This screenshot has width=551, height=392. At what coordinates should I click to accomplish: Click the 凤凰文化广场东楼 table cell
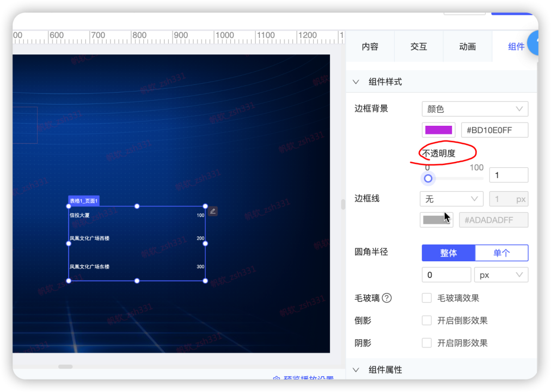click(90, 267)
